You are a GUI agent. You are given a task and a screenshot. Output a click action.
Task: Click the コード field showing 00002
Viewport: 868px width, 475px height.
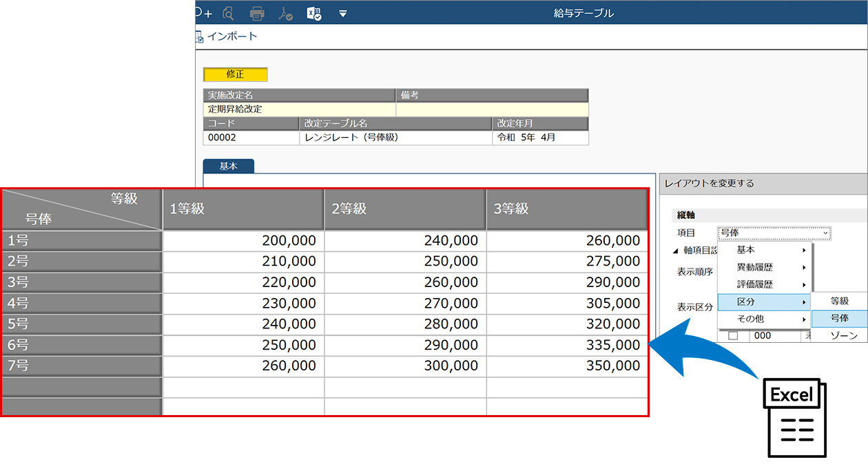click(x=251, y=137)
